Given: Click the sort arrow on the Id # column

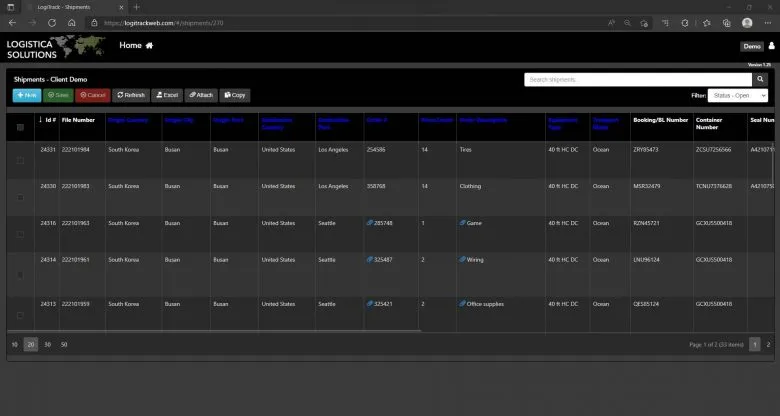Looking at the screenshot, I should pyautogui.click(x=41, y=120).
